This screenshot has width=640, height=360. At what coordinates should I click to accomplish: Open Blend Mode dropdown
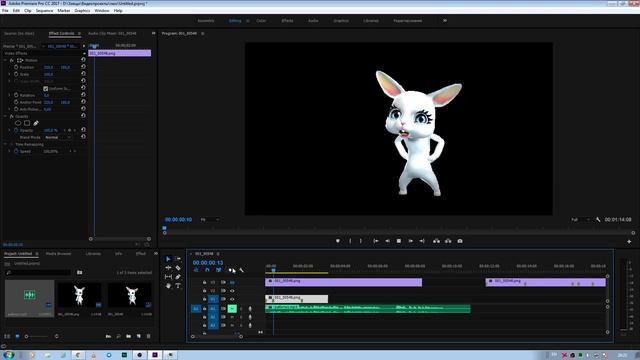[x=58, y=138]
